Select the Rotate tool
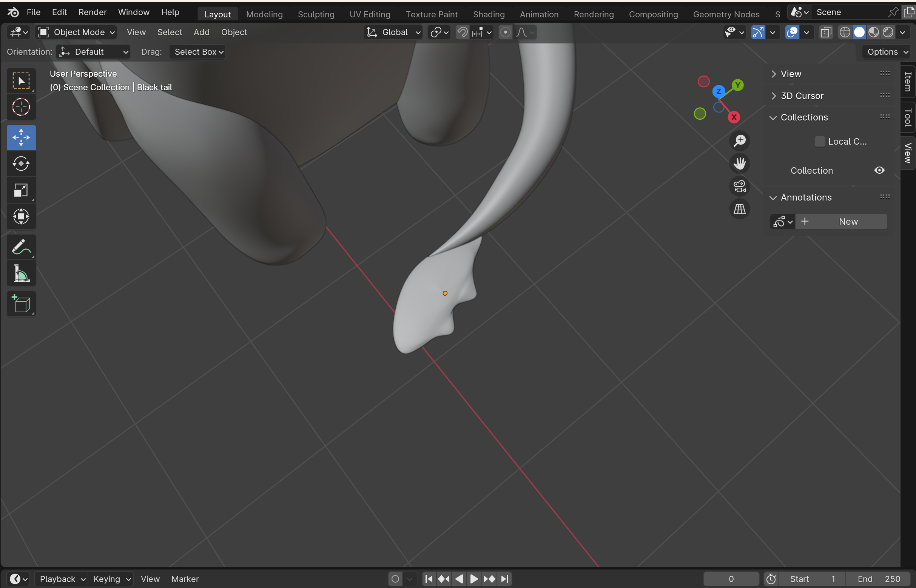This screenshot has width=916, height=588. [21, 164]
